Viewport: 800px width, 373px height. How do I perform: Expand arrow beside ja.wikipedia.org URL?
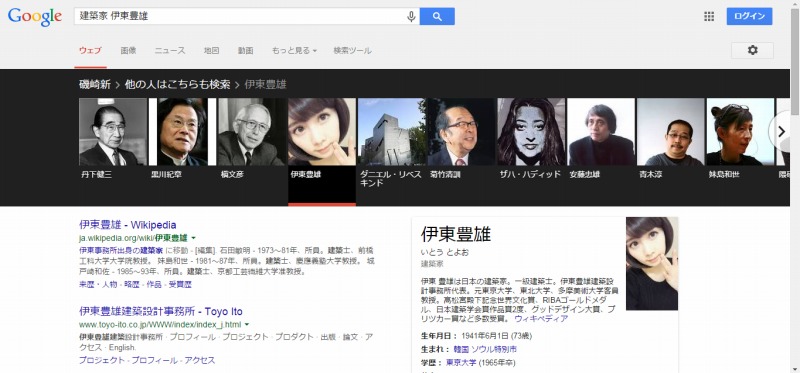pyautogui.click(x=194, y=238)
